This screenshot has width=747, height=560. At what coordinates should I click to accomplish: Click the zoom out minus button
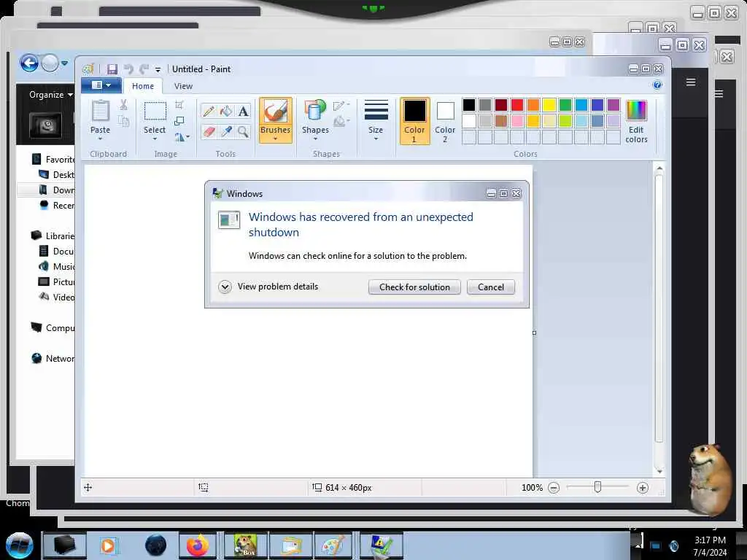point(554,488)
